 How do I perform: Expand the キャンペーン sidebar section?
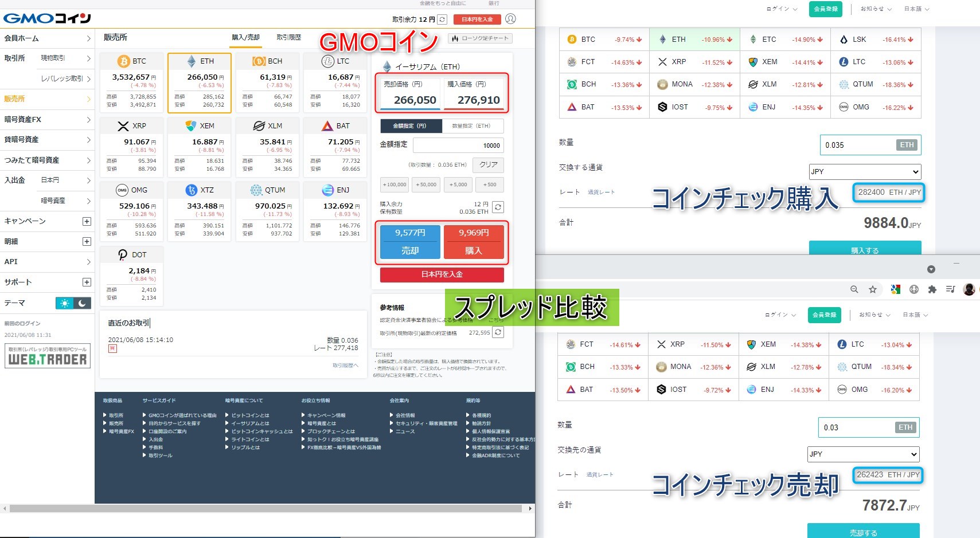coord(87,221)
